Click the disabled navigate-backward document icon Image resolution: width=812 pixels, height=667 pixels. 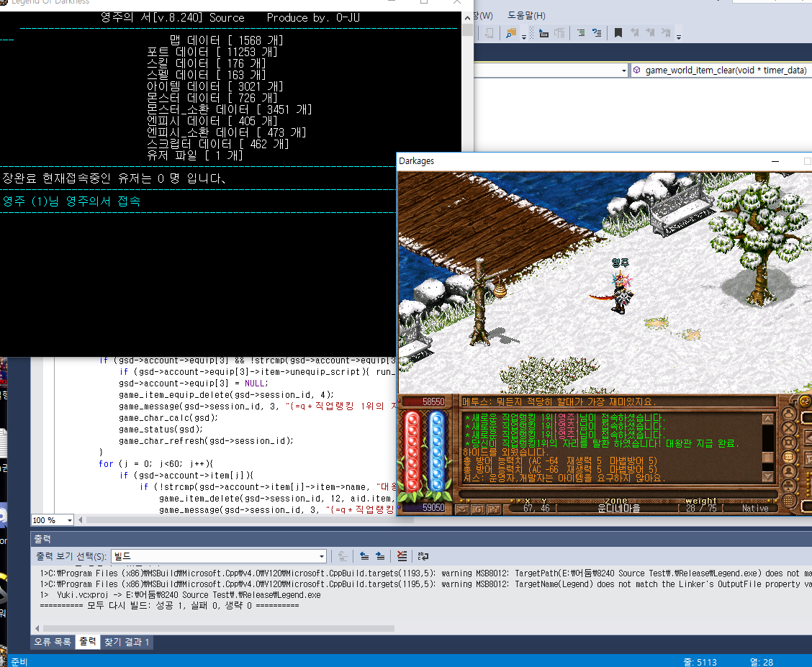coord(489,33)
